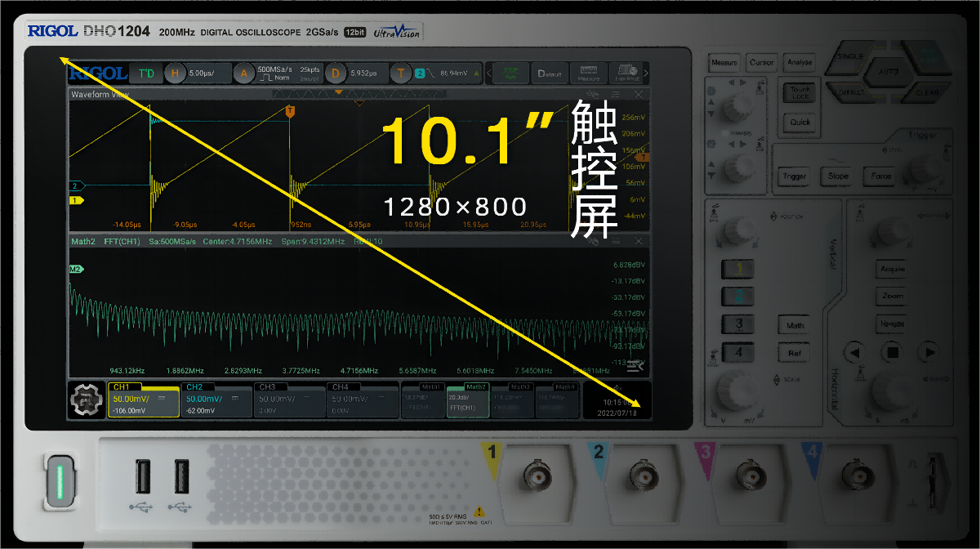Collapse the orange triangle handle above the waveform
This screenshot has width=980, height=549.
pos(338,92)
